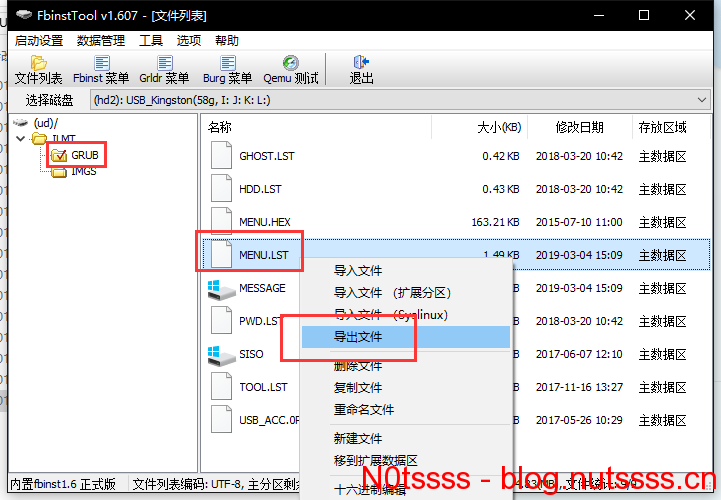Screen dimensions: 721x500
Task: Open the 数据管理 menu
Action: click(x=101, y=40)
